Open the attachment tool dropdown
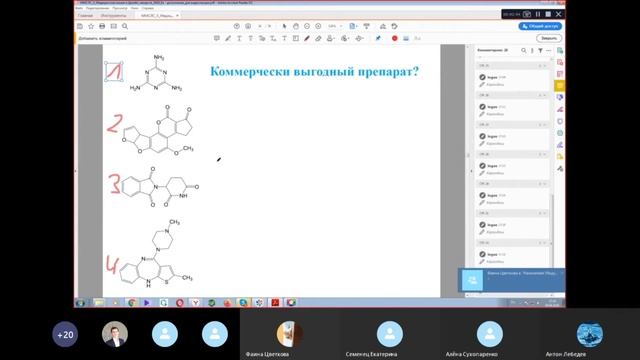This screenshot has height=360, width=640. (x=345, y=38)
